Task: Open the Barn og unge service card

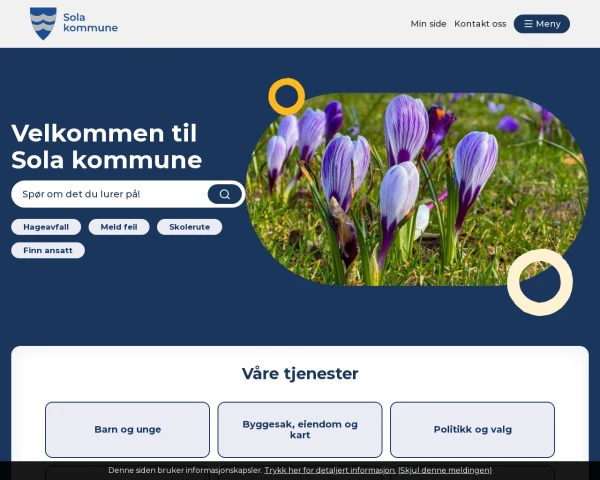Action: coord(127,429)
